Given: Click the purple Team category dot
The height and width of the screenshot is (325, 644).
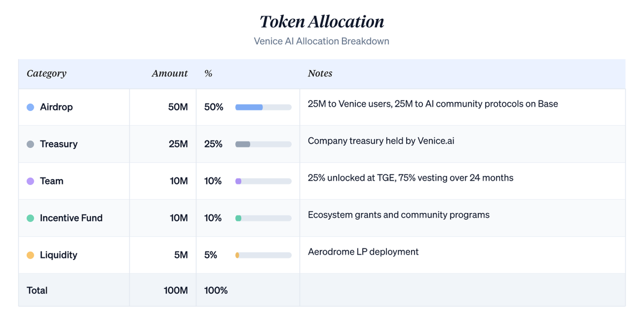Looking at the screenshot, I should point(31,181).
